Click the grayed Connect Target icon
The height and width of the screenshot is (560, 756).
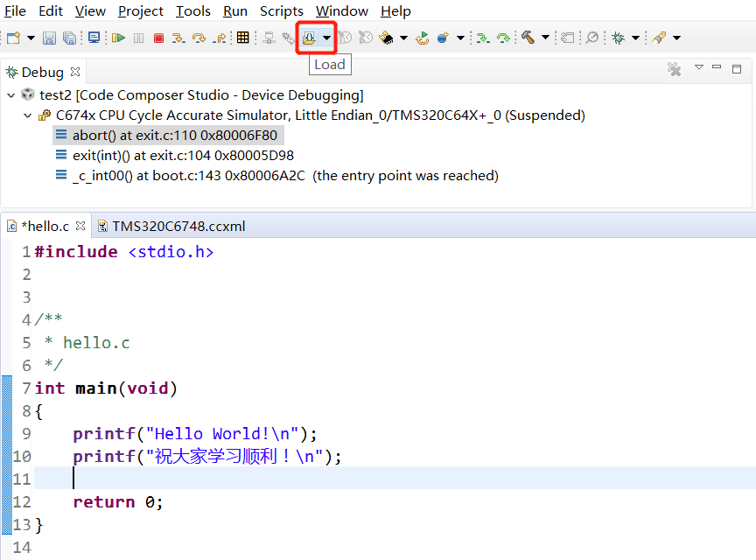(269, 38)
